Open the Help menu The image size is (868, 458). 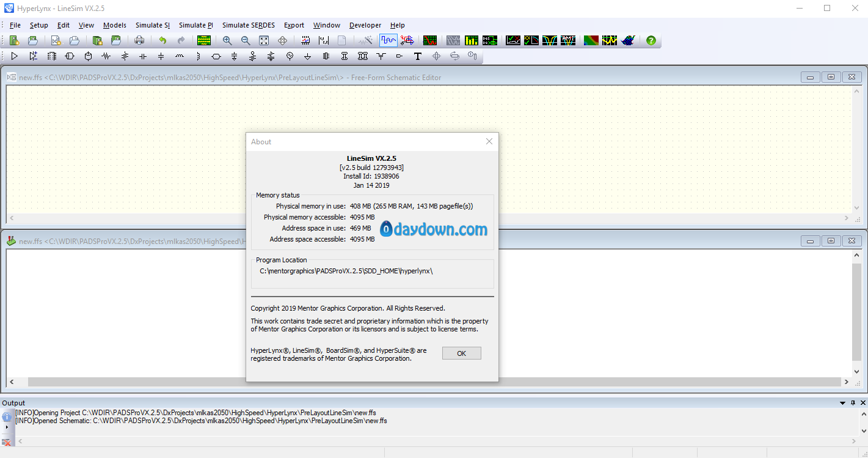point(398,25)
